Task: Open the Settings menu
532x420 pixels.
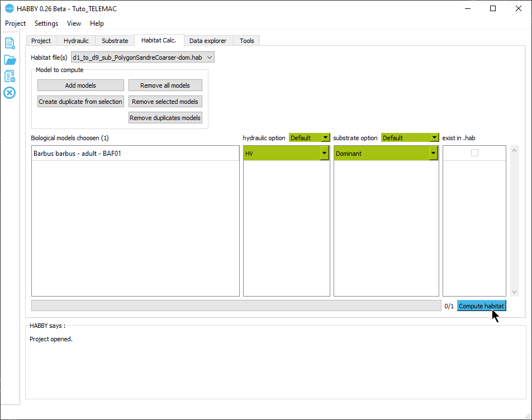Action: tap(46, 23)
